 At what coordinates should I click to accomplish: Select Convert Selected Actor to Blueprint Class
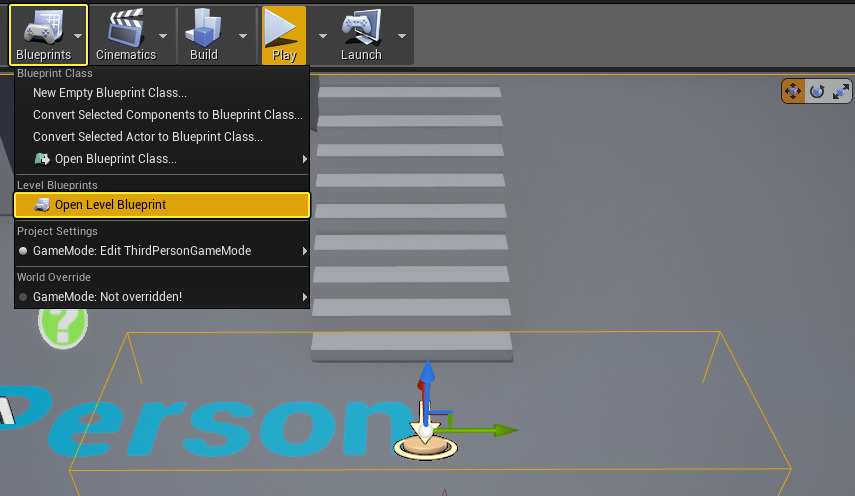(x=162, y=137)
